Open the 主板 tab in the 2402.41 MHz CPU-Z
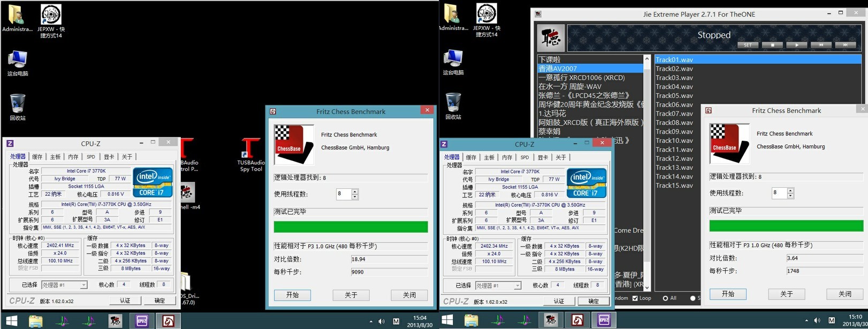Image resolution: width=868 pixels, height=329 pixels. click(x=55, y=157)
